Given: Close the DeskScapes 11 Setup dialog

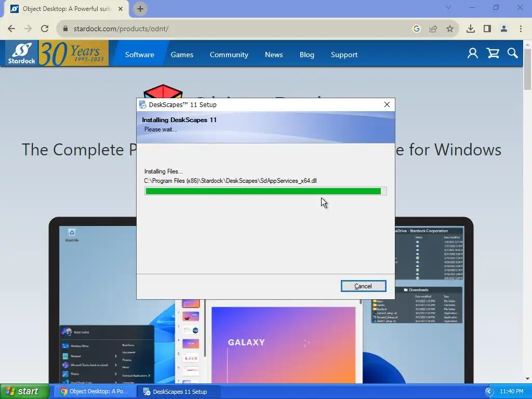Looking at the screenshot, I should pyautogui.click(x=387, y=104).
